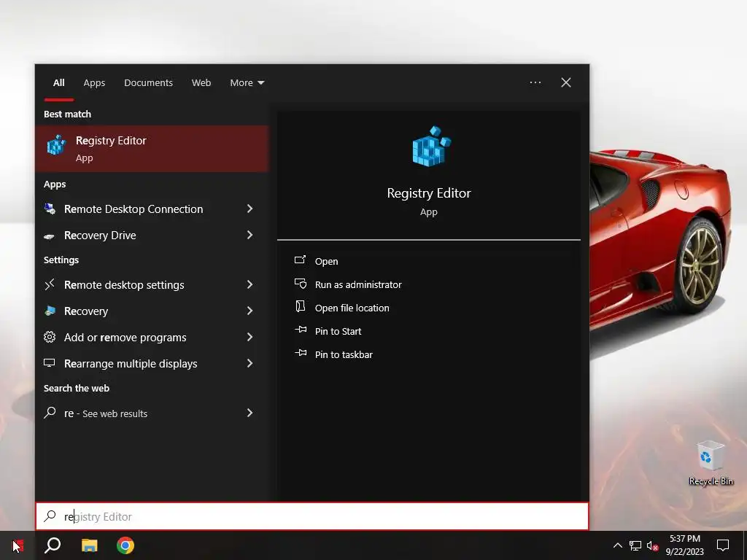
Task: Click the search box magnifier icon
Action: click(x=50, y=516)
